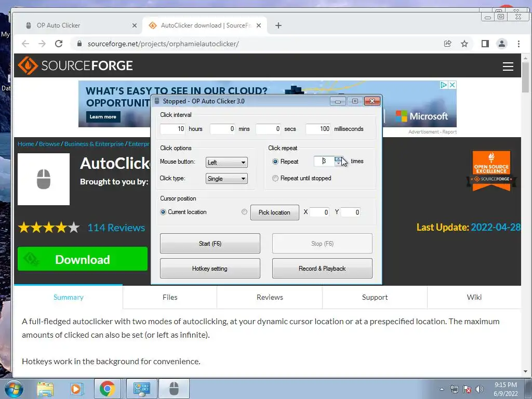Open the Mouse button dropdown

pos(227,163)
